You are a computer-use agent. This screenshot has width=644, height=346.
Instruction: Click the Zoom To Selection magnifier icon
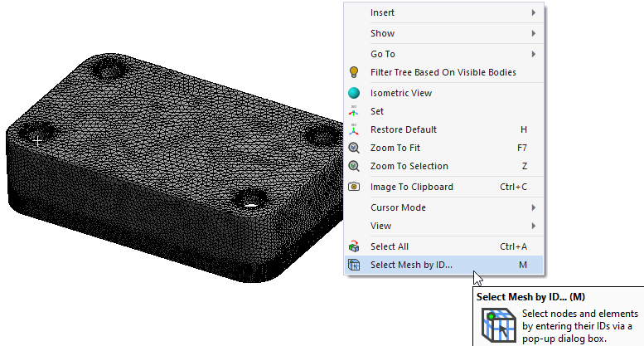click(354, 166)
